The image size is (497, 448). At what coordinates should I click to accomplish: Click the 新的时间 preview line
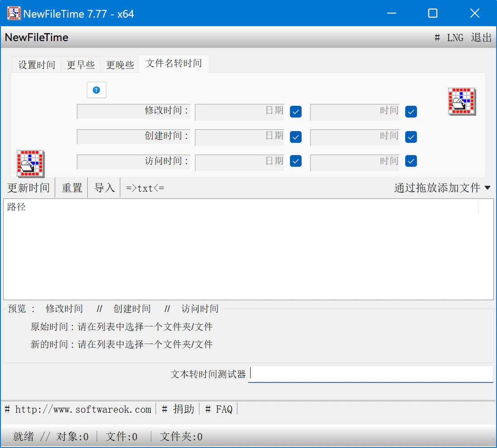pos(122,344)
